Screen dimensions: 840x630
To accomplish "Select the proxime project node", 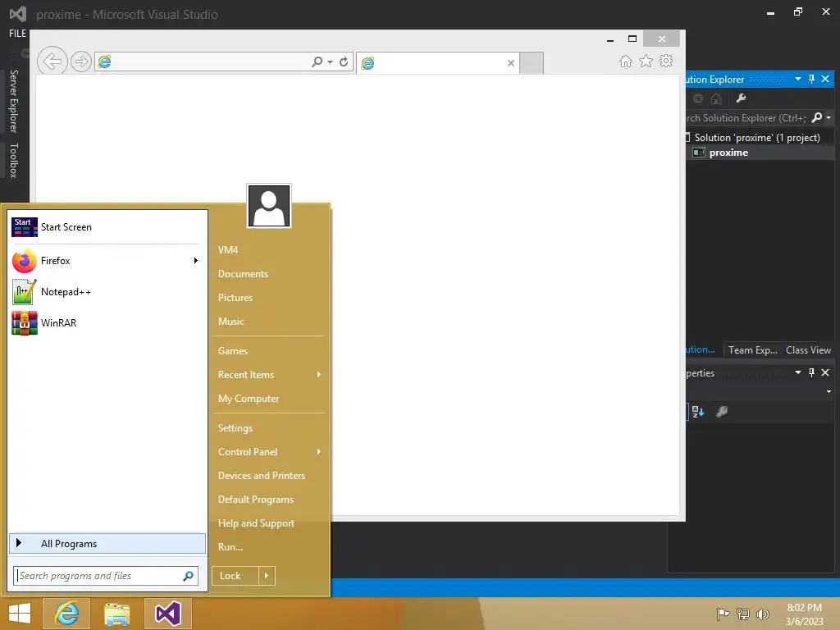I will (728, 153).
